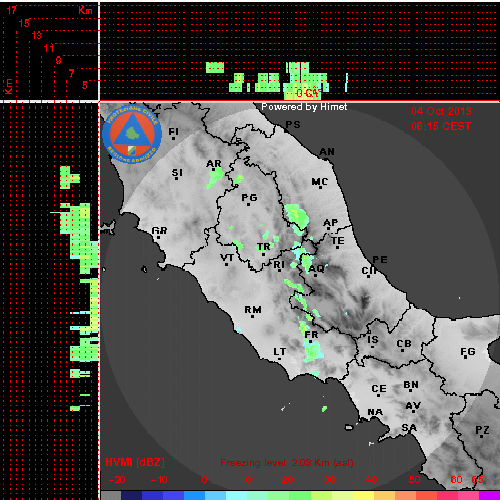Image resolution: width=500 pixels, height=500 pixels.
Task: Select the AP city marker
Action: (x=330, y=223)
